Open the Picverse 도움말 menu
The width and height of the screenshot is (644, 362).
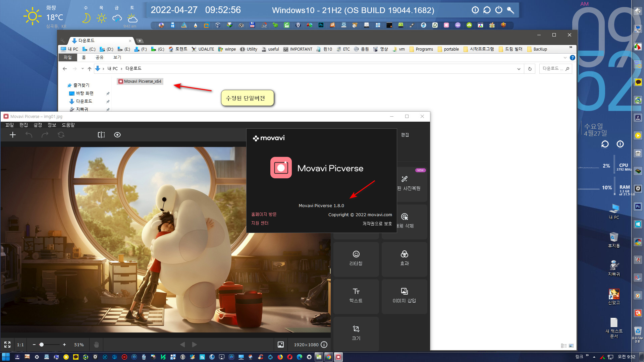pos(68,125)
